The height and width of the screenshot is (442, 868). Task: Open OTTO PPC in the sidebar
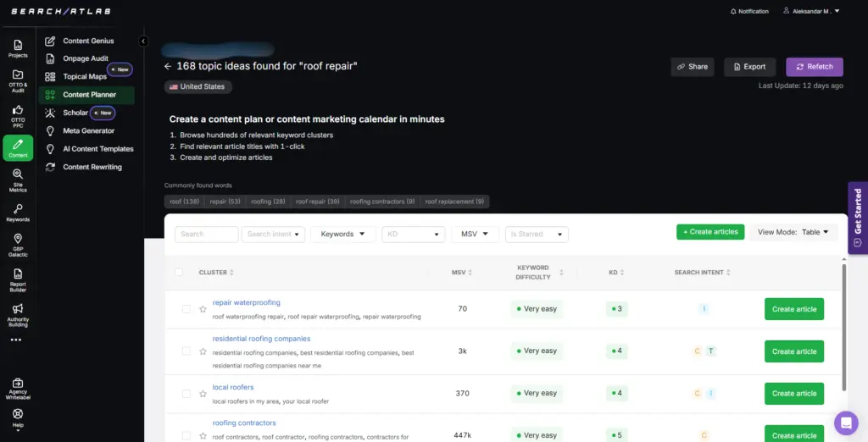click(x=18, y=116)
